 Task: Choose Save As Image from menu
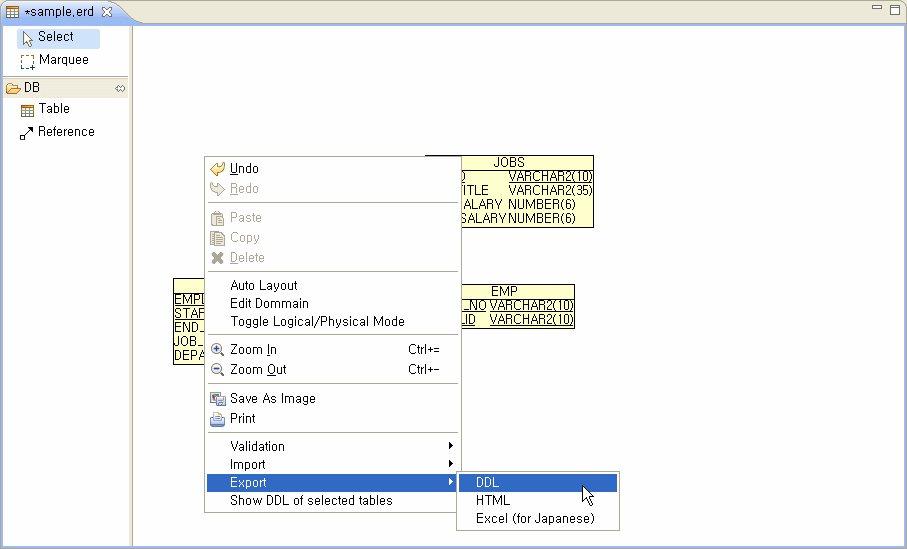click(x=272, y=399)
